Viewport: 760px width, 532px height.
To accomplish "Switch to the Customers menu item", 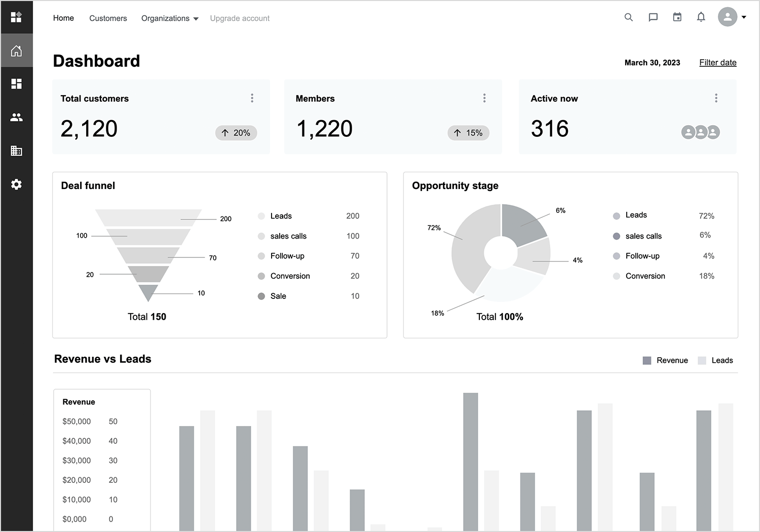I will coord(108,18).
